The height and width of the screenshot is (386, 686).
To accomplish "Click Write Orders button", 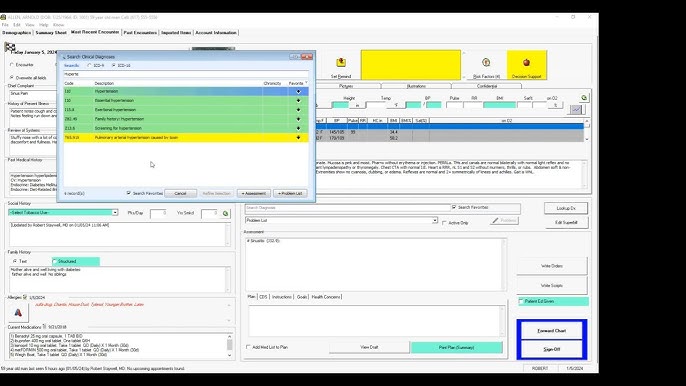I will [552, 266].
